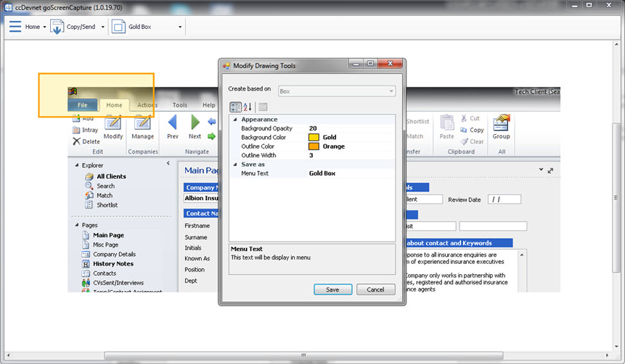Pick the Gold background color swatch
The height and width of the screenshot is (364, 625).
[x=313, y=137]
